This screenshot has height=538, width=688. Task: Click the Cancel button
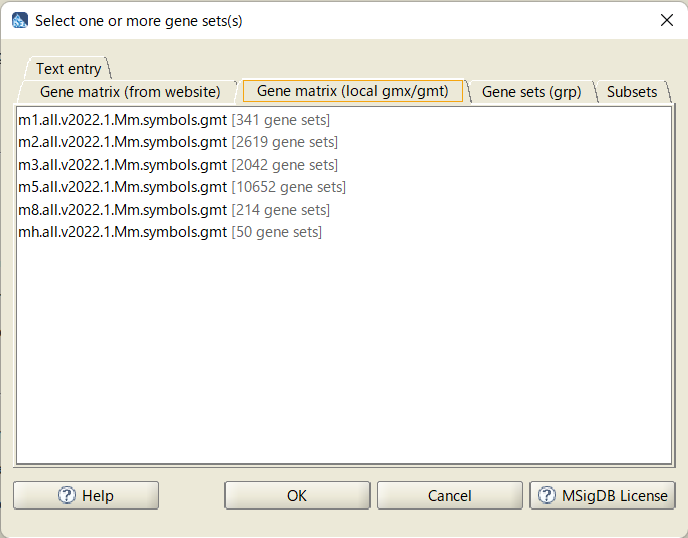[450, 495]
